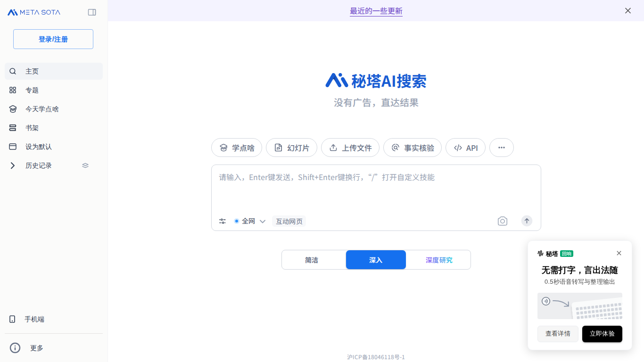
Task: Click the 登录/注册 button
Action: [53, 39]
